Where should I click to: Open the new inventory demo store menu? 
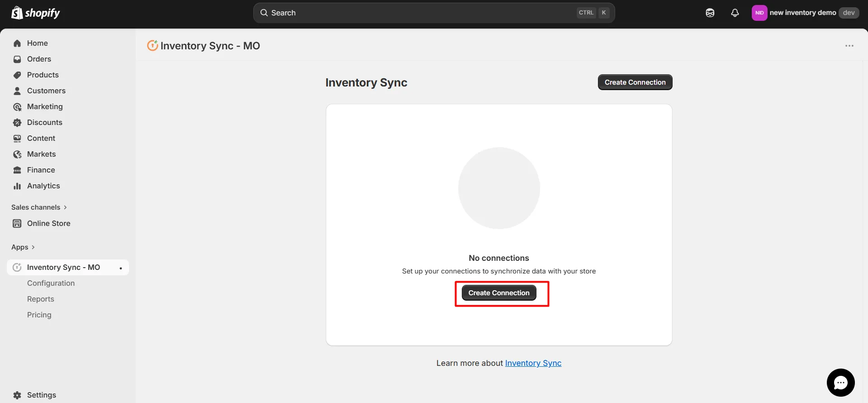tap(805, 13)
